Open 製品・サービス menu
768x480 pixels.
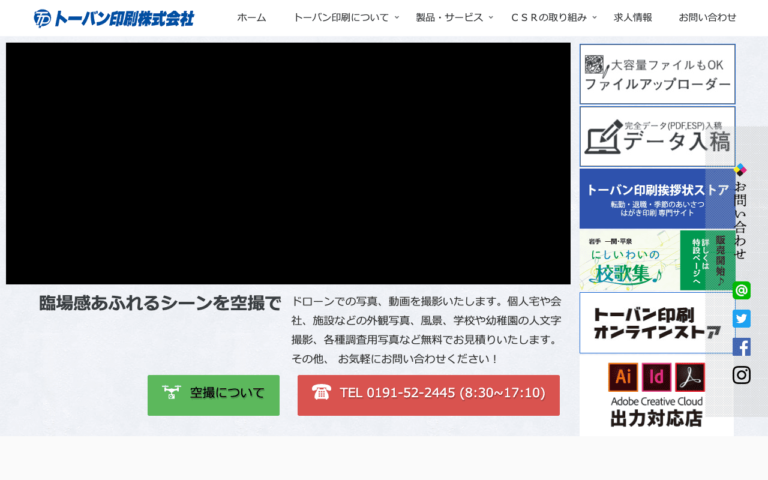pyautogui.click(x=449, y=18)
